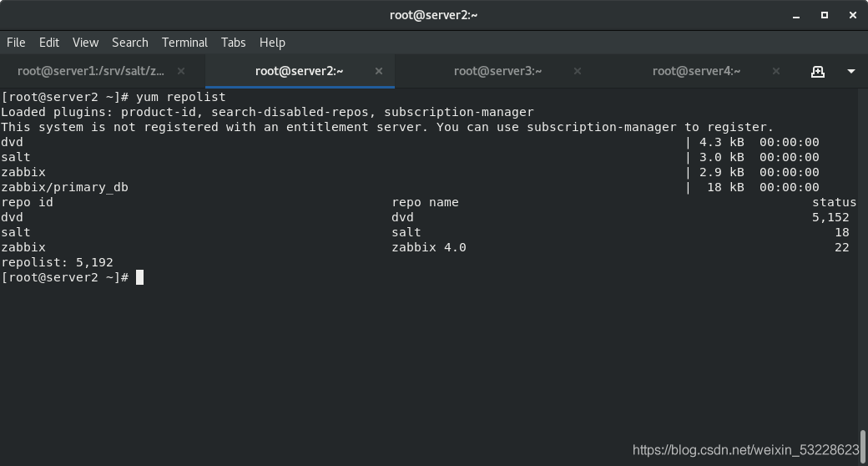Click the dvd status value 5,152
This screenshot has width=868, height=466.
830,217
